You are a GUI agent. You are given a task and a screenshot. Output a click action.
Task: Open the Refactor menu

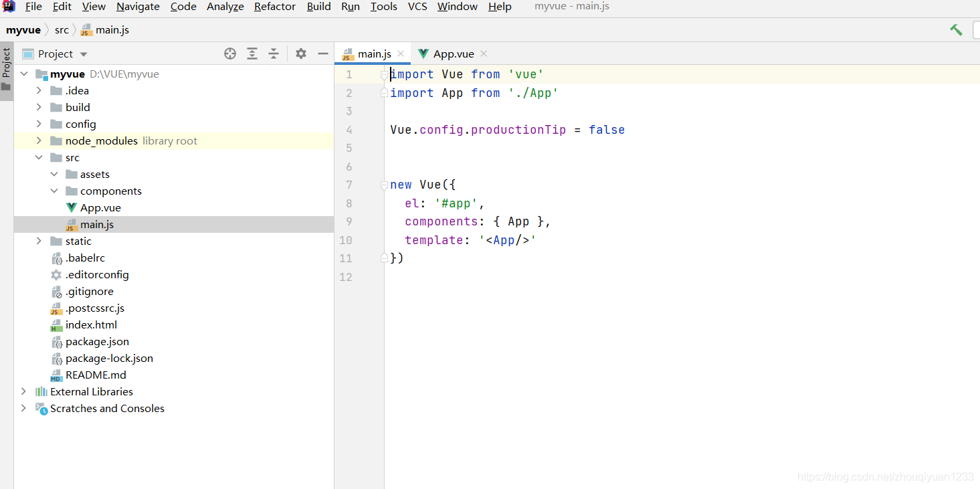click(275, 7)
